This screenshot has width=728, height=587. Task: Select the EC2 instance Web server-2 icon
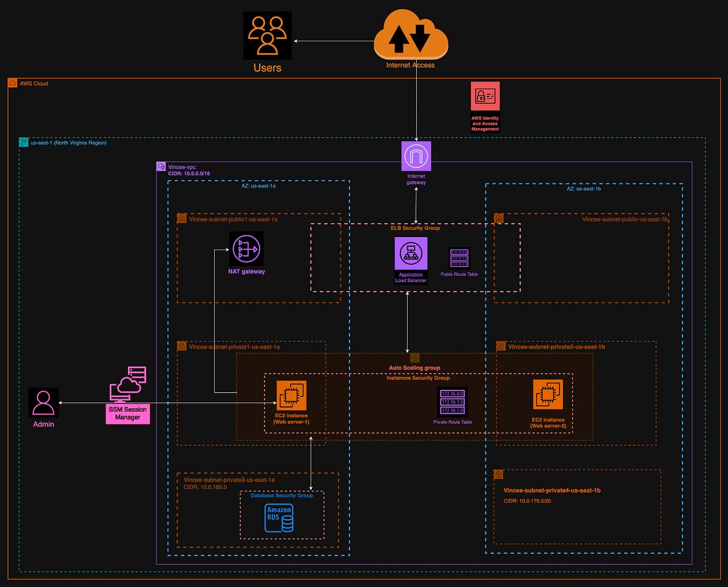547,395
